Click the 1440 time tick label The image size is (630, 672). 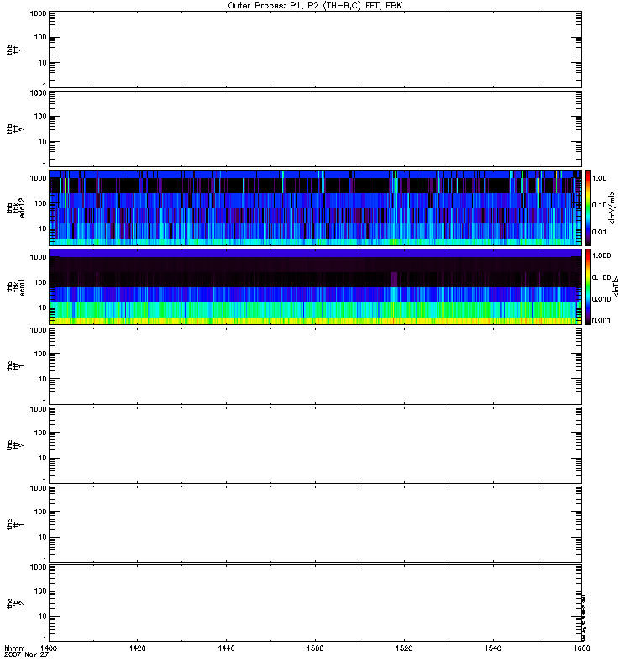pos(227,648)
